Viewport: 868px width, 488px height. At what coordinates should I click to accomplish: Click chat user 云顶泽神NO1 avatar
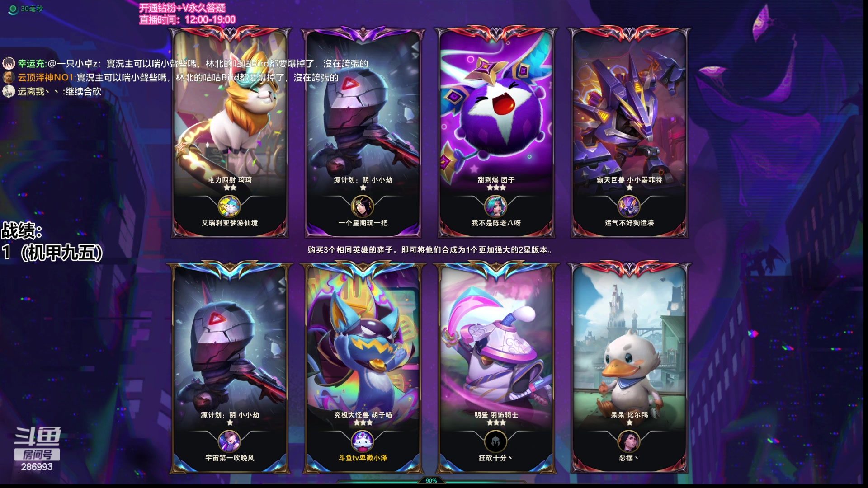9,77
